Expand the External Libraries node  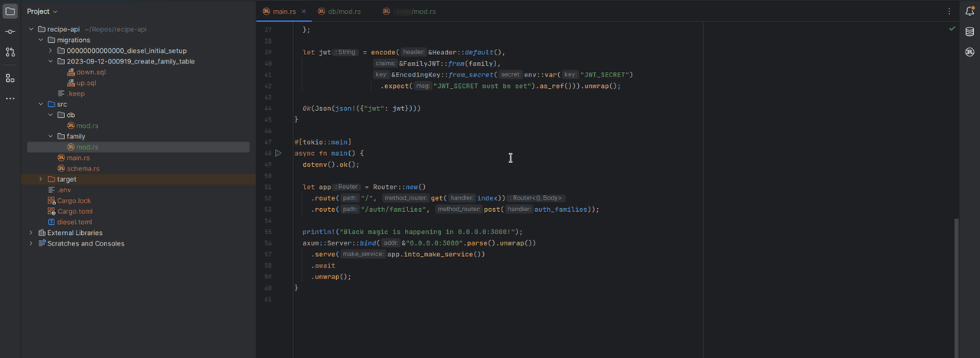click(31, 233)
